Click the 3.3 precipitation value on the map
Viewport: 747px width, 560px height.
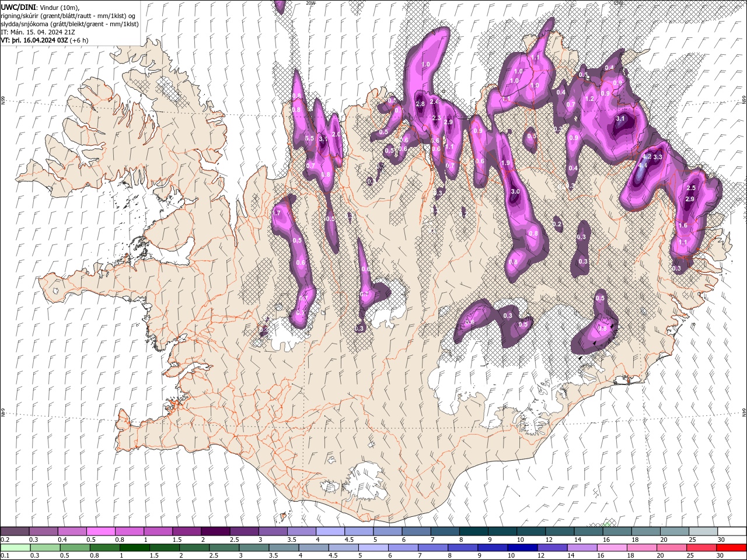[658, 157]
